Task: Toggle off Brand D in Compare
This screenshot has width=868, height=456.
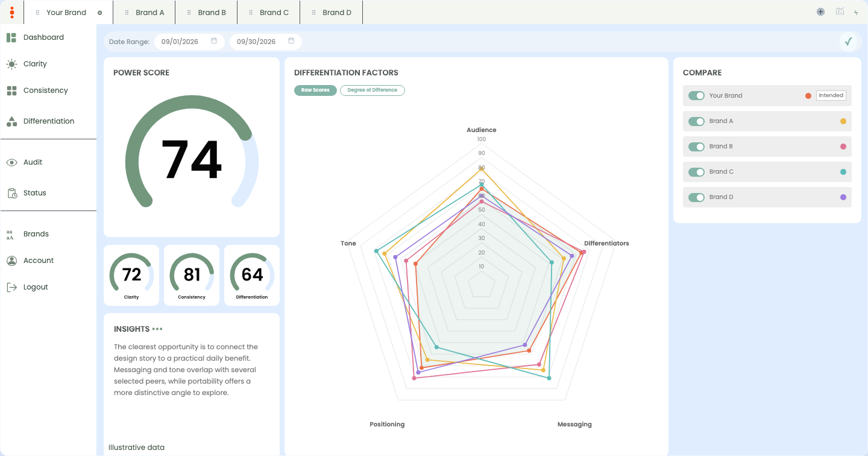Action: 697,197
